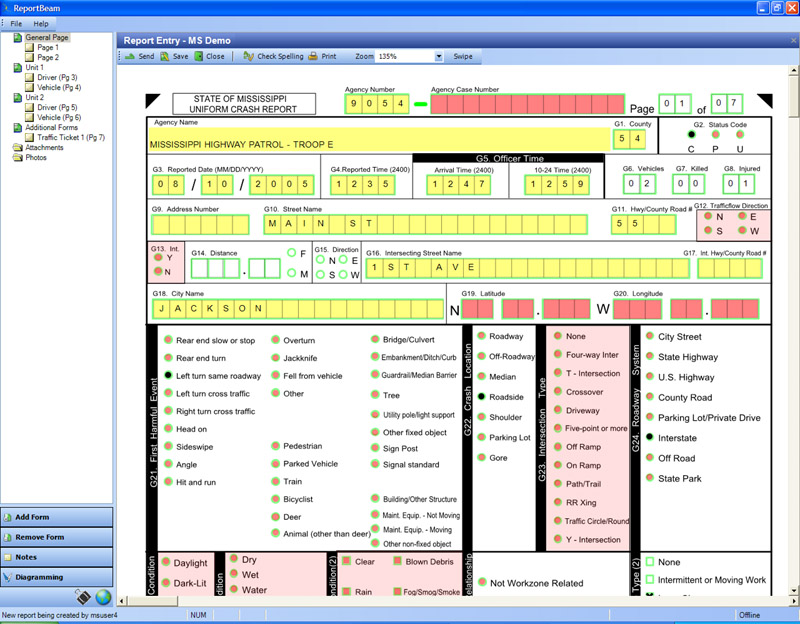The image size is (800, 624).
Task: Click the Driver (Pg 5) document icon
Action: tap(30, 108)
